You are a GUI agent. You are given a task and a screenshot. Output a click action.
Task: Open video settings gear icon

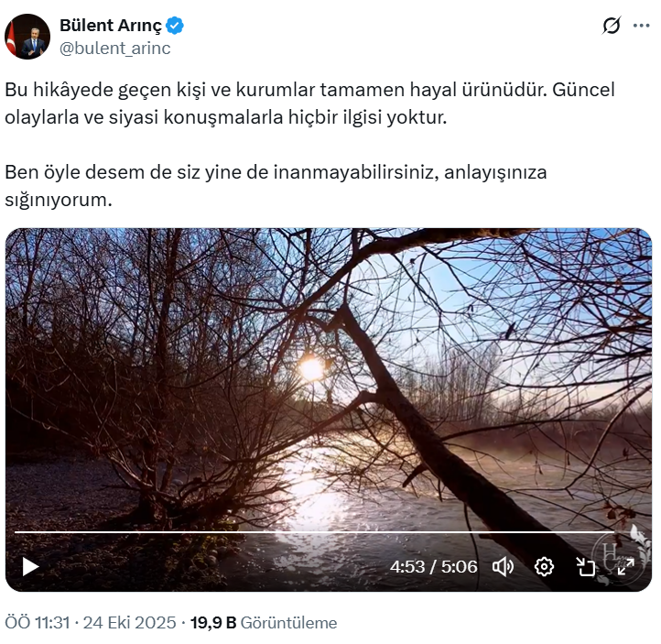(x=544, y=566)
